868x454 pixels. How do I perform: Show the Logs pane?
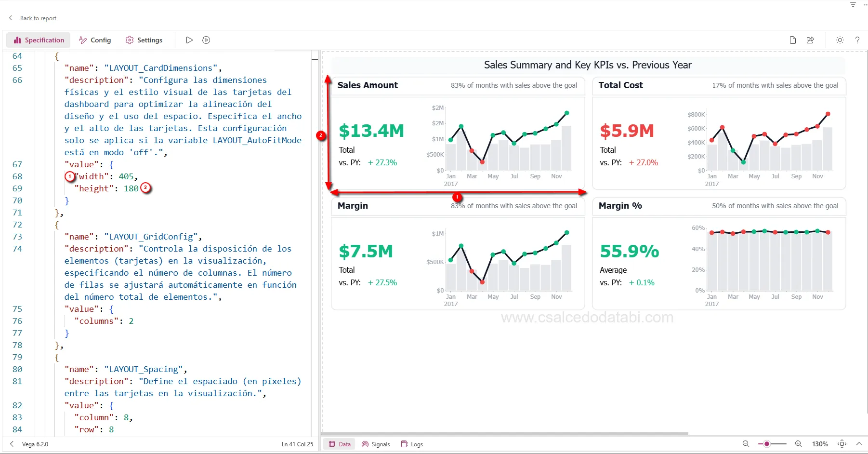click(412, 444)
